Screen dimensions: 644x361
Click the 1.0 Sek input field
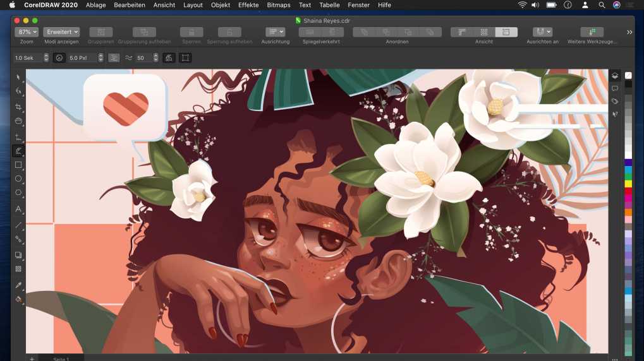(28, 58)
